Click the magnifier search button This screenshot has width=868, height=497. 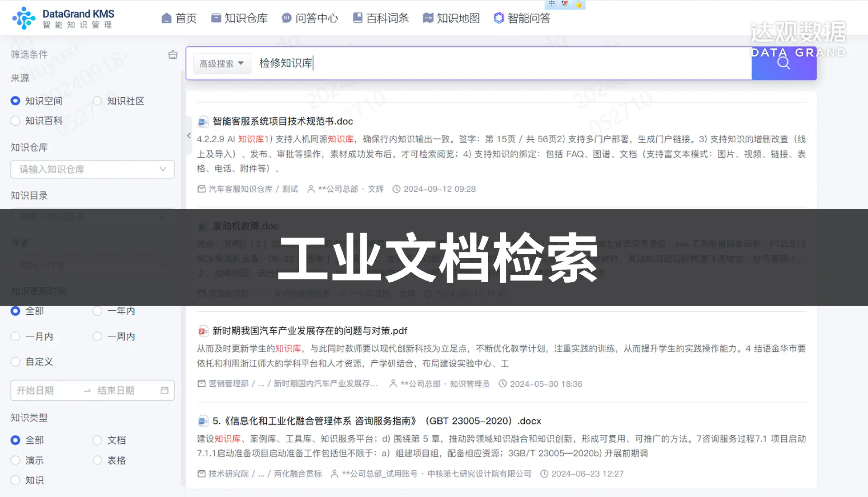783,63
